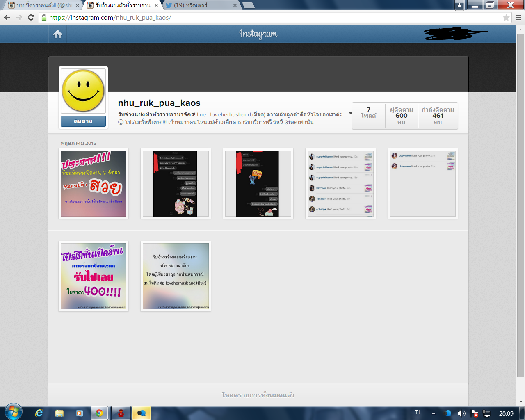The height and width of the screenshot is (420, 525).
Task: Click the 'พฤษภาคม 2015' month label
Action: pos(78,143)
